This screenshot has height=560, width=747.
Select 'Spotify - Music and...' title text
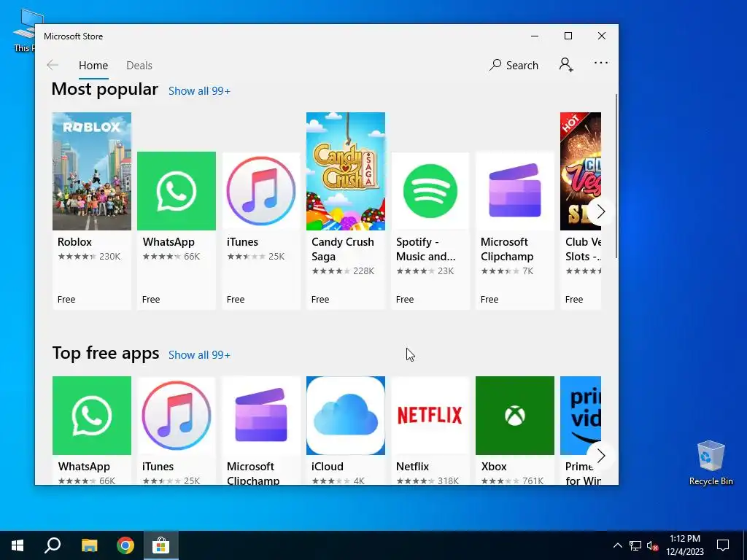(x=426, y=249)
